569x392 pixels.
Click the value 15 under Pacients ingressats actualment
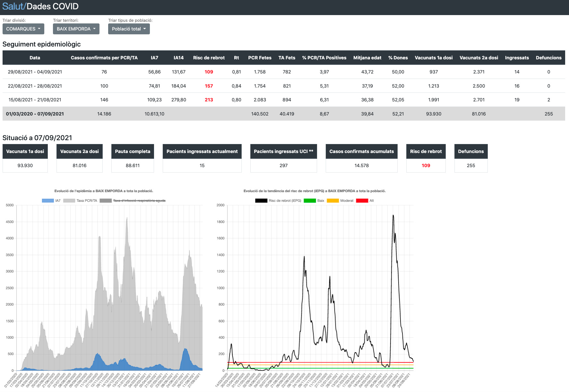tap(202, 166)
